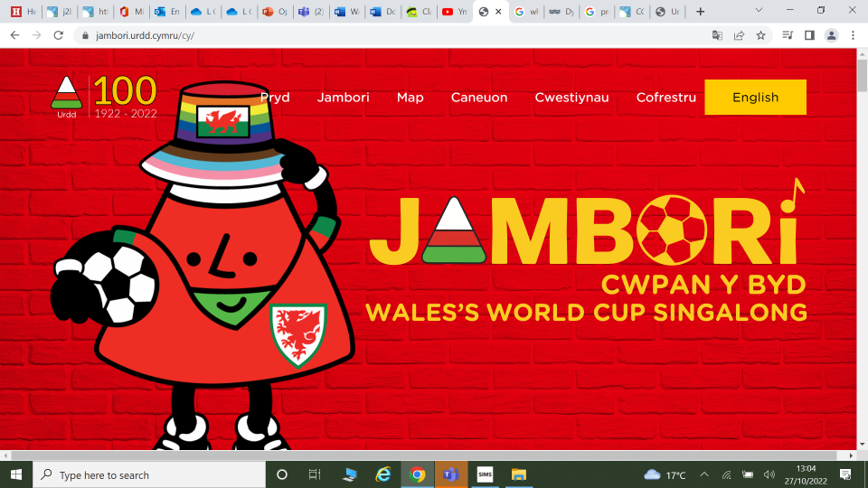The image size is (868, 488).
Task: Switch to the Microsoft Office tab
Action: [131, 12]
